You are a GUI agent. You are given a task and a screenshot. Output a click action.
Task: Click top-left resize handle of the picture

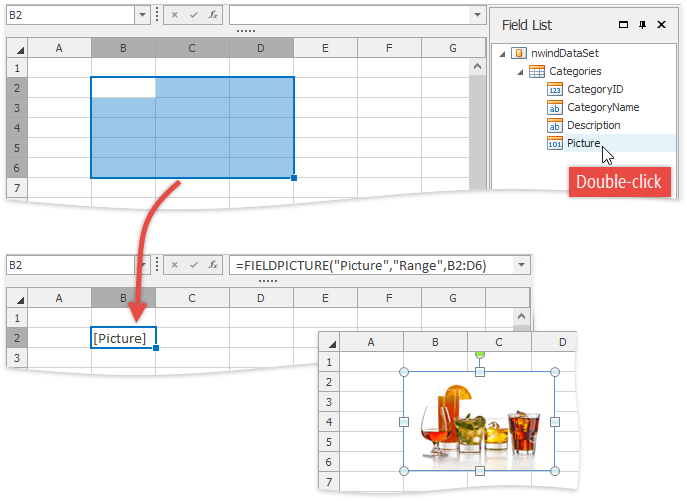point(404,372)
